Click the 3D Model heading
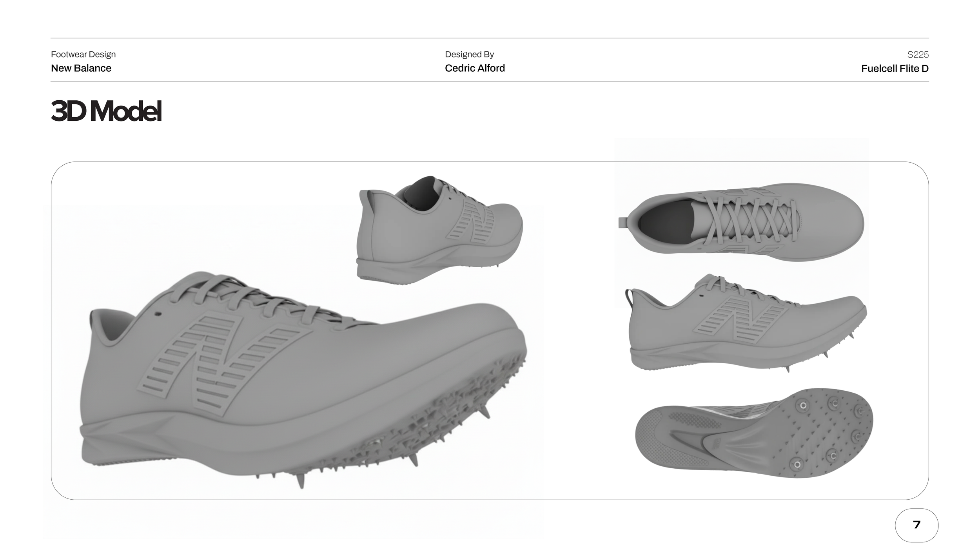Screen dimensions: 980x551 (x=106, y=111)
